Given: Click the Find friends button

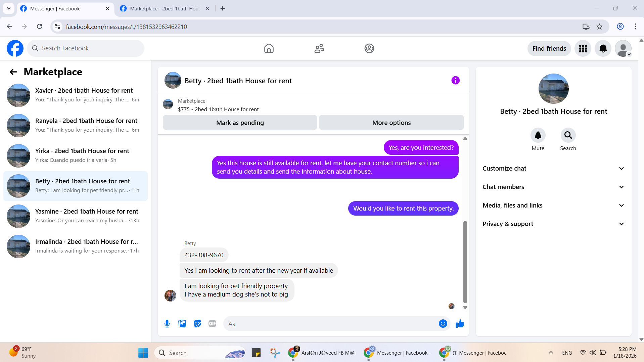Looking at the screenshot, I should 549,48.
